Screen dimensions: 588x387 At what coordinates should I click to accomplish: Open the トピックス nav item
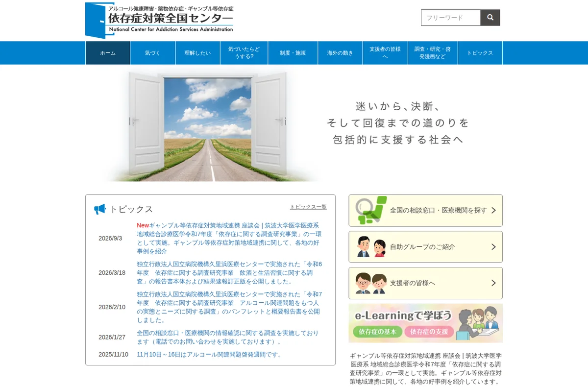pyautogui.click(x=480, y=53)
